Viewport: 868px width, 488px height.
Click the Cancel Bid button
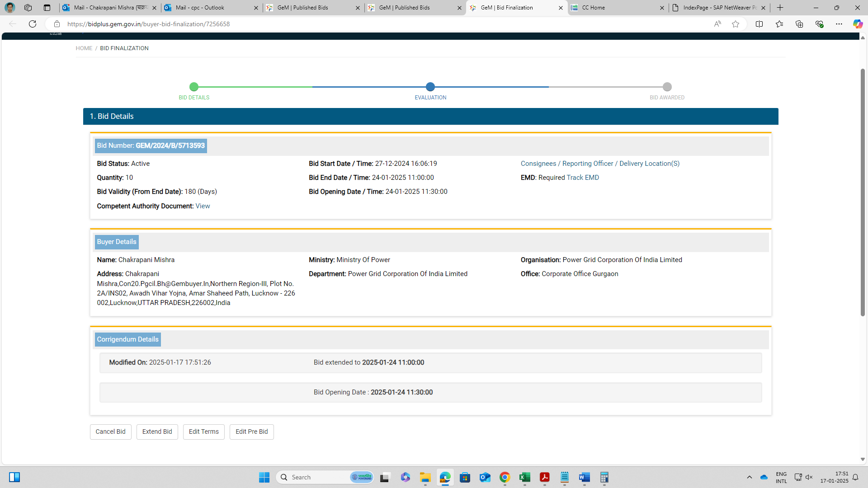(x=110, y=432)
